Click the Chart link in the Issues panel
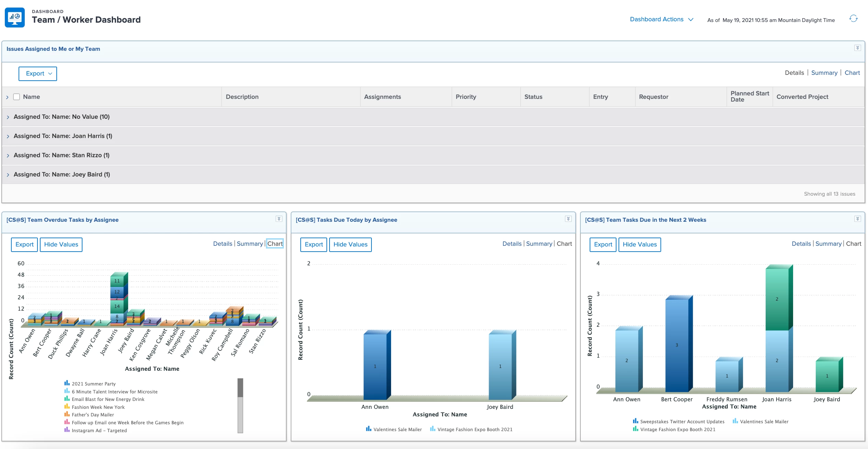 852,73
